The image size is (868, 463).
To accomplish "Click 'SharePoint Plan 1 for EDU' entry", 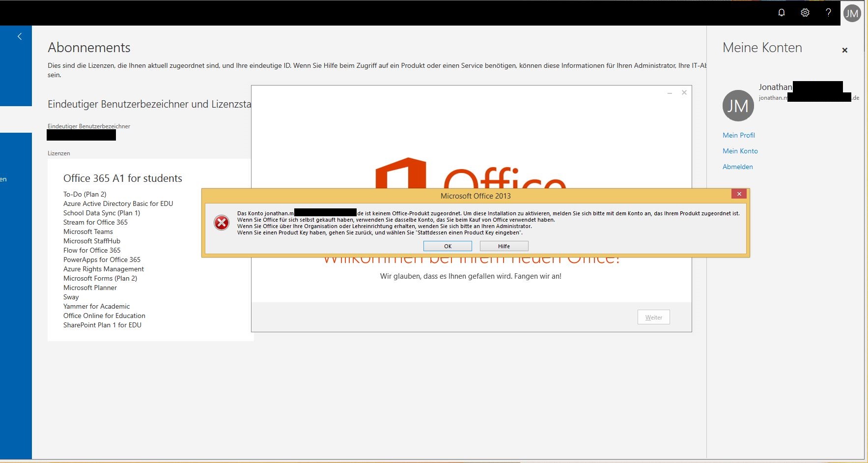I will tap(102, 325).
